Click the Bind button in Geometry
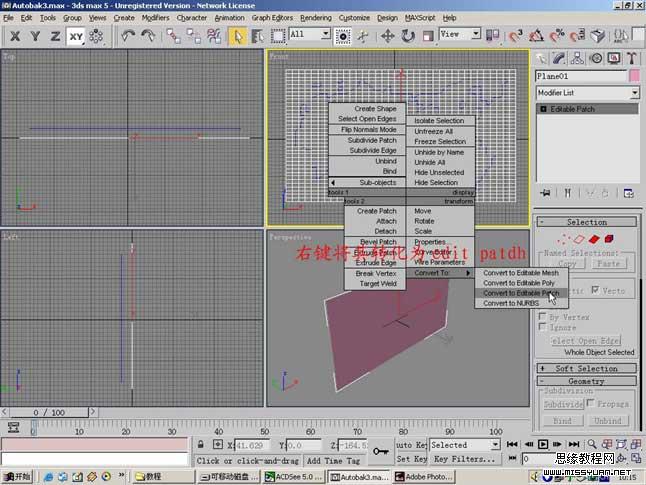The width and height of the screenshot is (646, 485). pyautogui.click(x=563, y=421)
